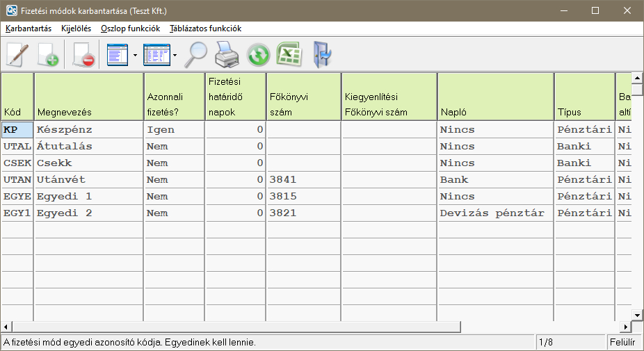Screen dimensions: 644x351
Task: Open the Oszlop funkciók menu
Action: 130,28
